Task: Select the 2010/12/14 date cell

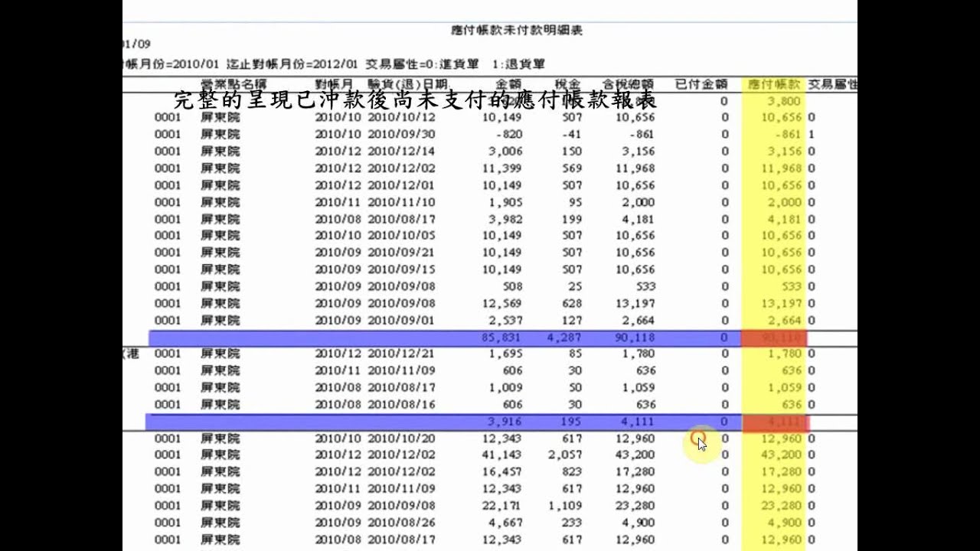Action: point(401,151)
